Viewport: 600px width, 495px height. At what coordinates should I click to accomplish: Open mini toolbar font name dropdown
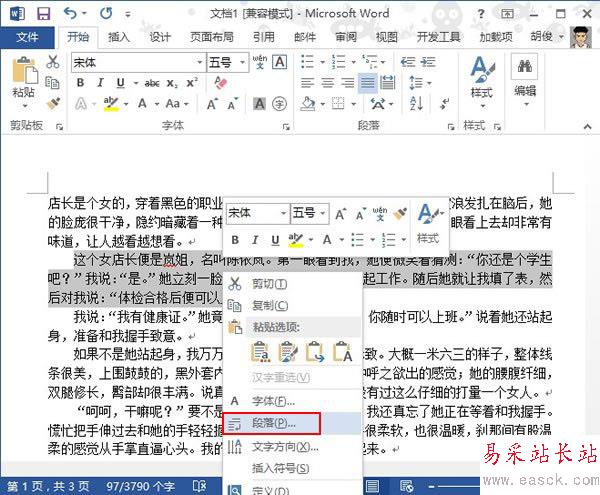(x=284, y=213)
